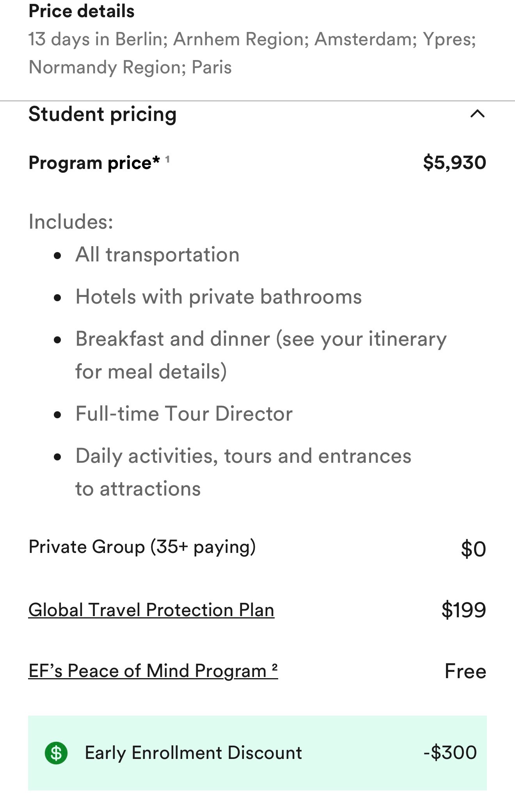Open EF's Peace of Mind Program link
The image size is (515, 812).
coord(153,671)
